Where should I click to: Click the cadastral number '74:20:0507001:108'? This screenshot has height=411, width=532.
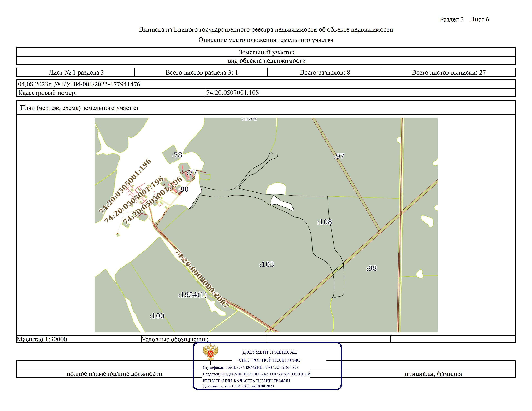tap(233, 93)
